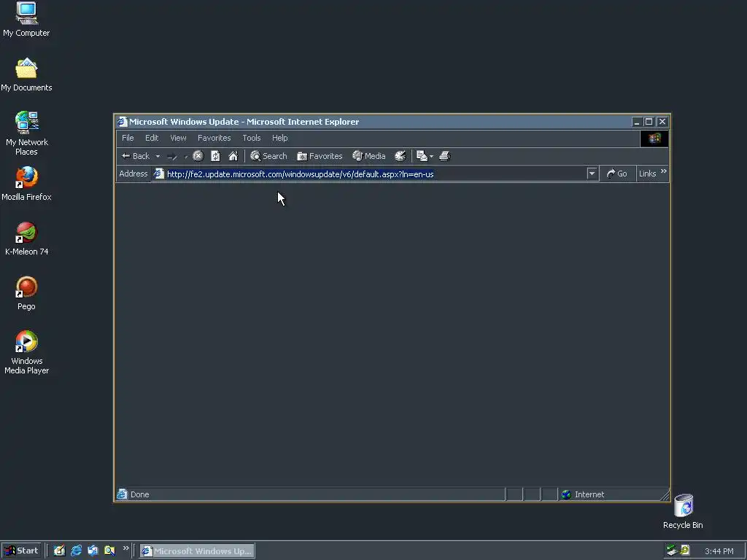
Task: Click the Windows flag throbber logo
Action: 654,139
